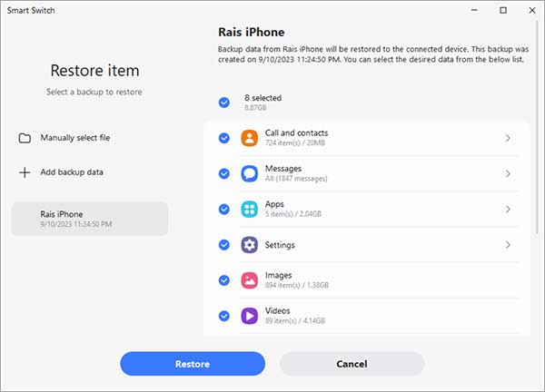Expand the Messages details chevron
The width and height of the screenshot is (545, 392).
coord(508,173)
